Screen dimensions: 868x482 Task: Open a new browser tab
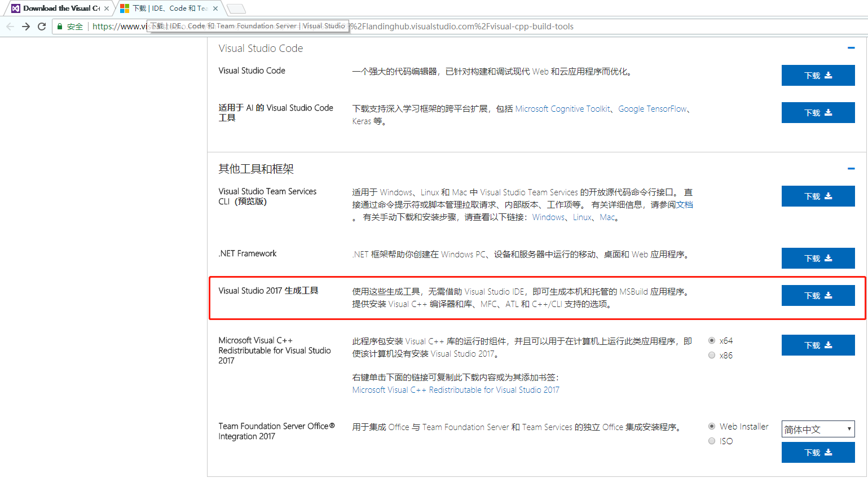tap(236, 8)
